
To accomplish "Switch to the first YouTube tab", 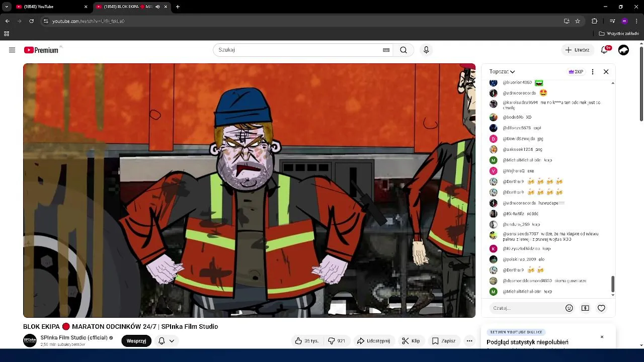I will 50,7.
